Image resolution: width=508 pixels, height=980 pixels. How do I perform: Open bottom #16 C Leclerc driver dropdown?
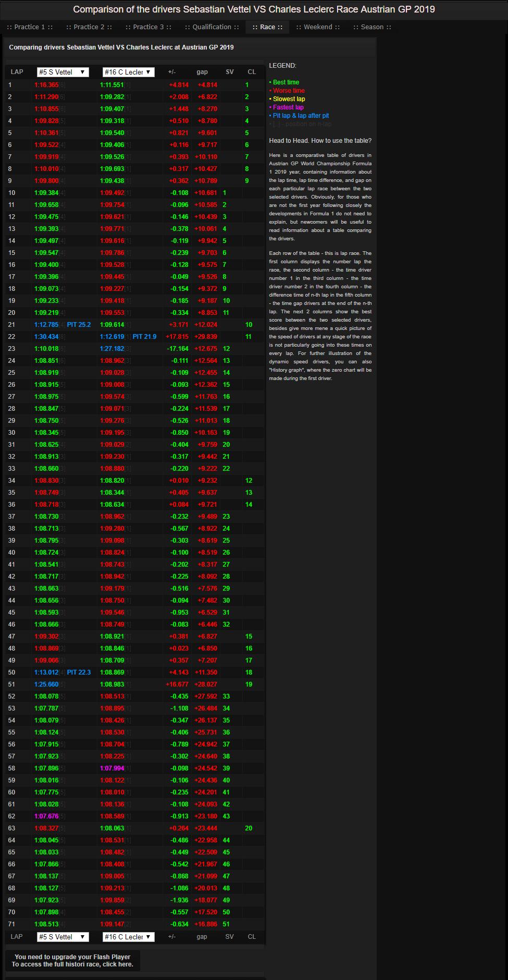(129, 937)
